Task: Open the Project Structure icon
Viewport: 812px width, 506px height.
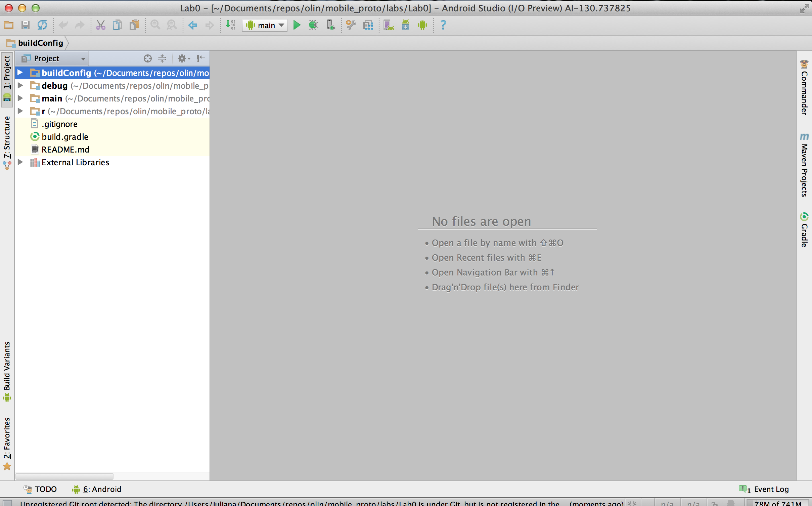Action: coord(368,25)
